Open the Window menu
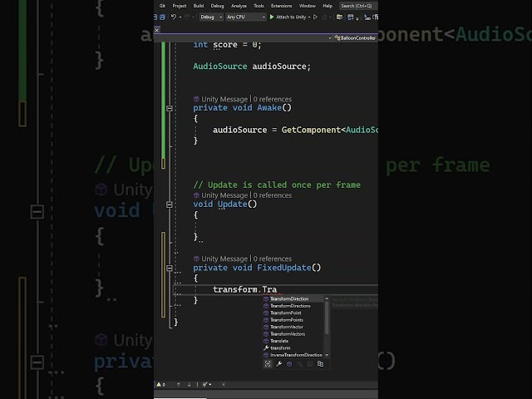The image size is (532, 399). (307, 6)
